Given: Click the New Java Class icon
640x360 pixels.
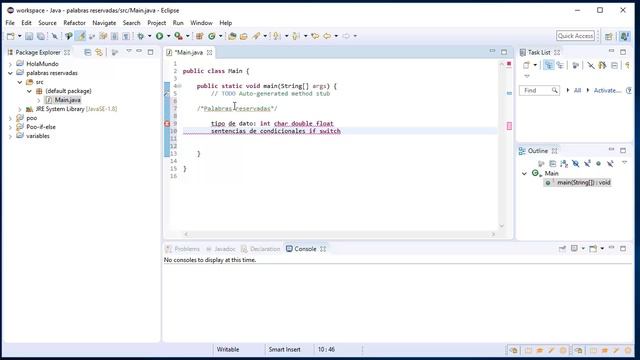Looking at the screenshot, I should click(x=212, y=36).
